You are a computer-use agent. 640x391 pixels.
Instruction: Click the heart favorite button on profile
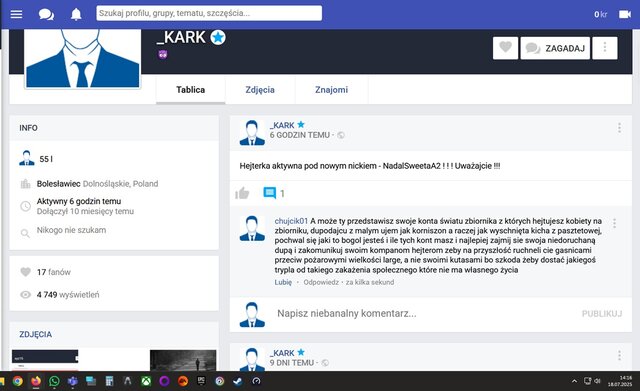tap(505, 48)
